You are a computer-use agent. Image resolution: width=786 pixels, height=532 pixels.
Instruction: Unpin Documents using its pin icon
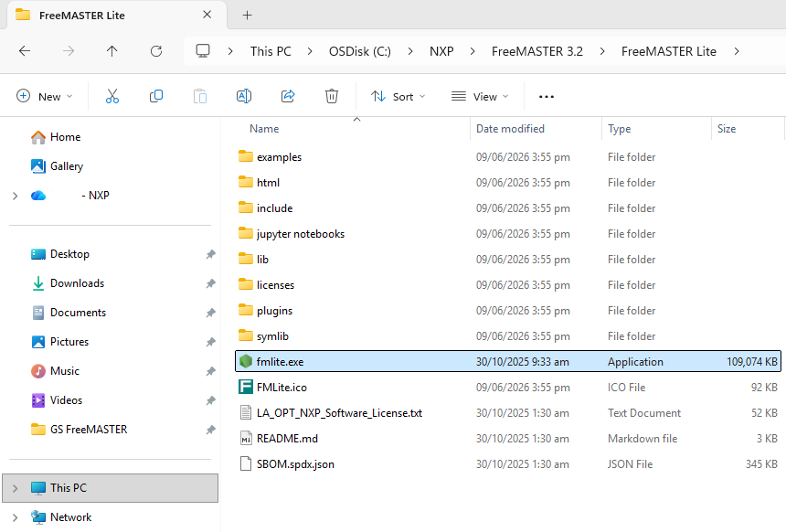(210, 313)
